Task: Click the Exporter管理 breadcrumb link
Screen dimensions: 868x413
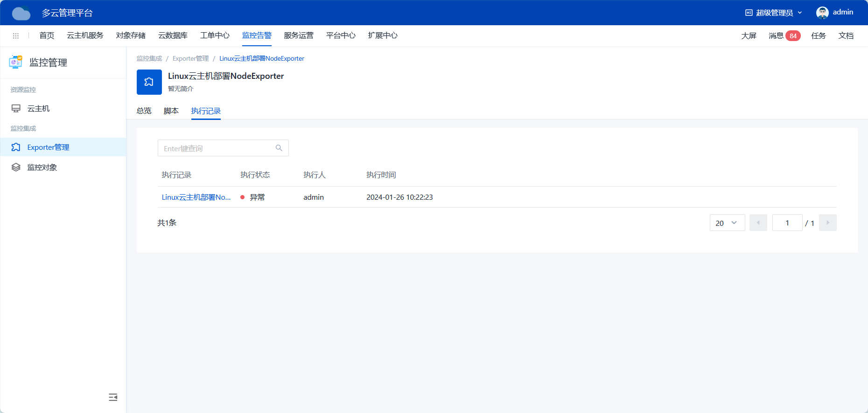Action: pos(190,59)
